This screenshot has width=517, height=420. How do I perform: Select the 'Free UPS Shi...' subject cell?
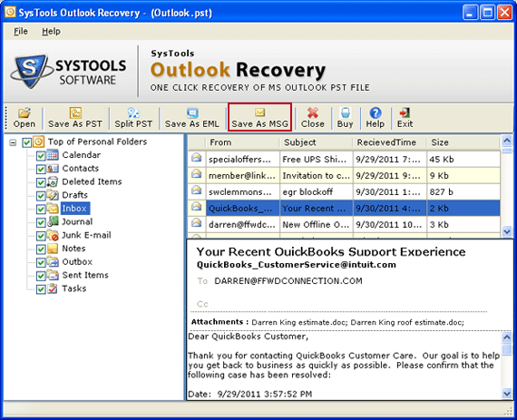click(317, 160)
